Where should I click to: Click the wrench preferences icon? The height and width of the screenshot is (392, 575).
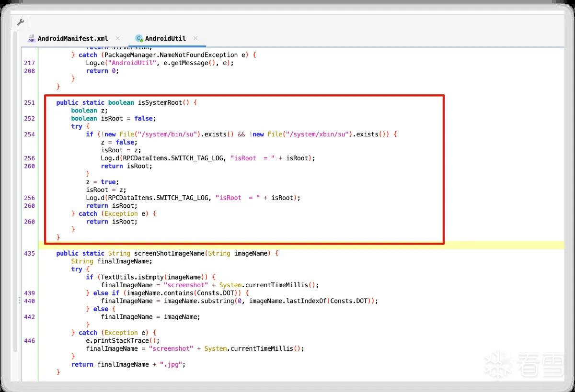click(x=20, y=22)
